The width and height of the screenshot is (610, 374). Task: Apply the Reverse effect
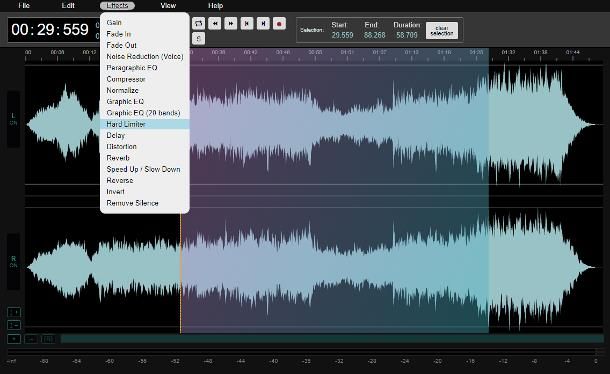click(145, 181)
